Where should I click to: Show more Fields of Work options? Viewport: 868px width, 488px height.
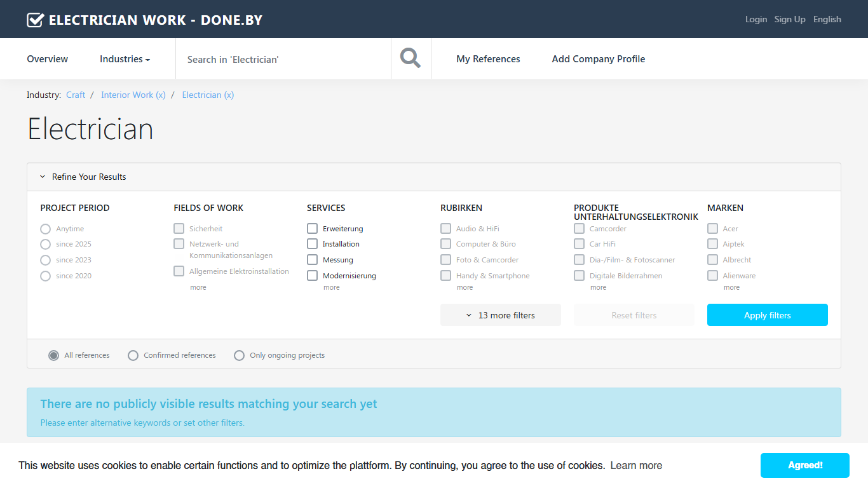click(198, 288)
